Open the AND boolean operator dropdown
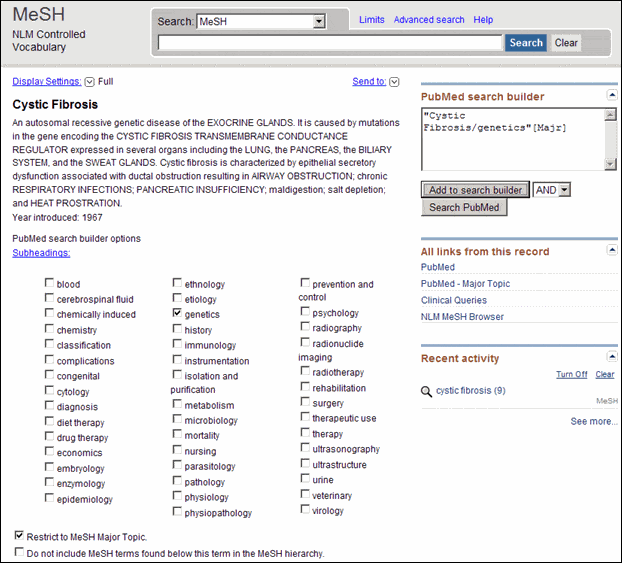 [565, 189]
